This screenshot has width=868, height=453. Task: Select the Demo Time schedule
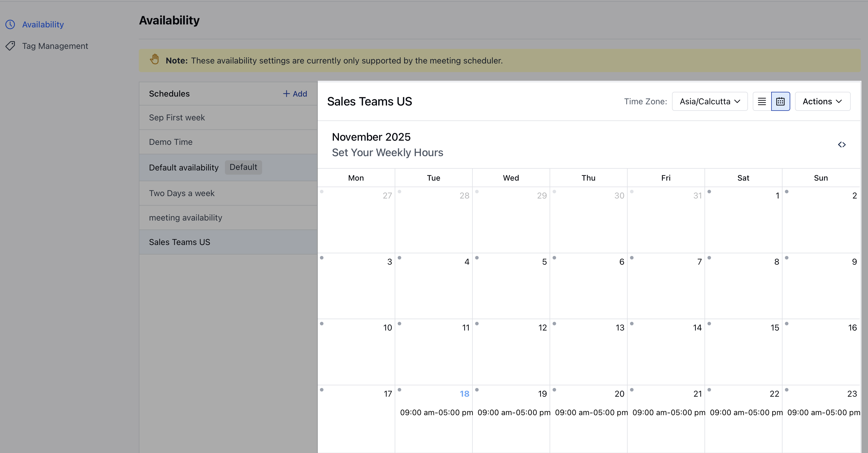(x=171, y=142)
